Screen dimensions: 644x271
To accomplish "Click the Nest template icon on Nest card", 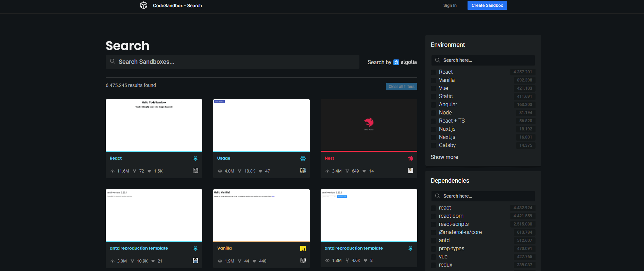I will (410, 159).
